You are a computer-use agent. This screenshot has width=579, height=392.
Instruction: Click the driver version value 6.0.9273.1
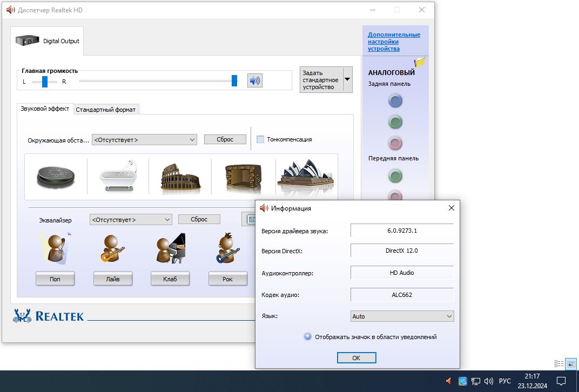pos(402,231)
